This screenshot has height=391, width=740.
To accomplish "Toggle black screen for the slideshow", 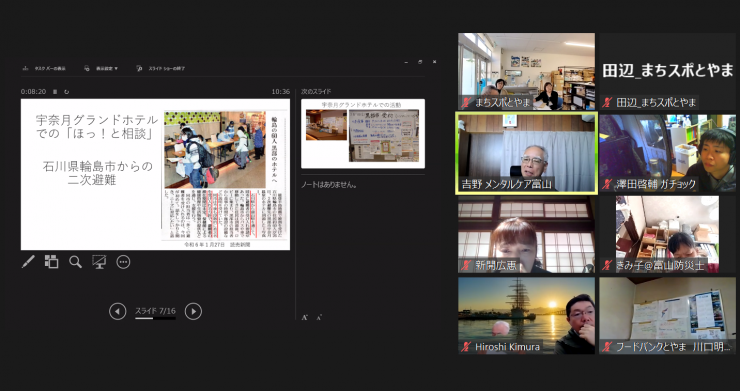I will tap(99, 262).
